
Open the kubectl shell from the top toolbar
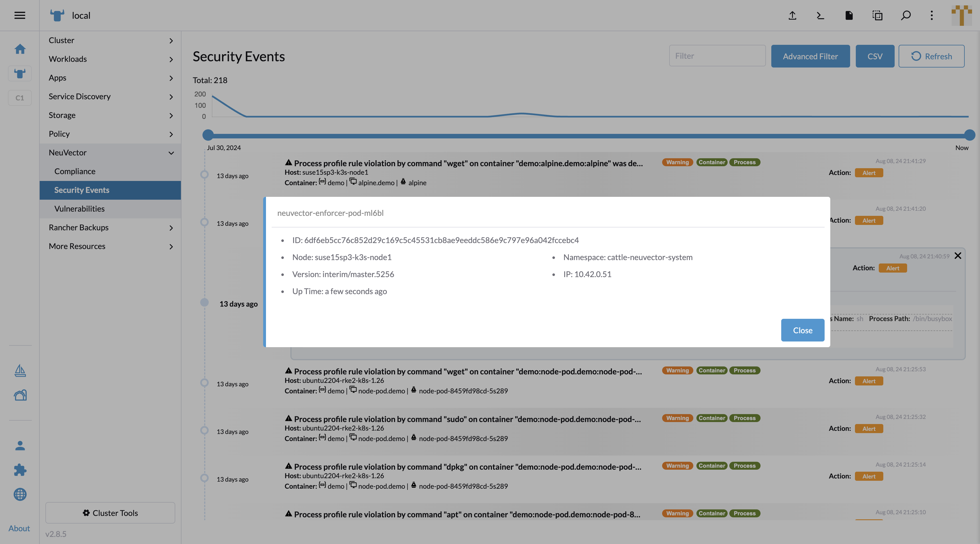[820, 16]
